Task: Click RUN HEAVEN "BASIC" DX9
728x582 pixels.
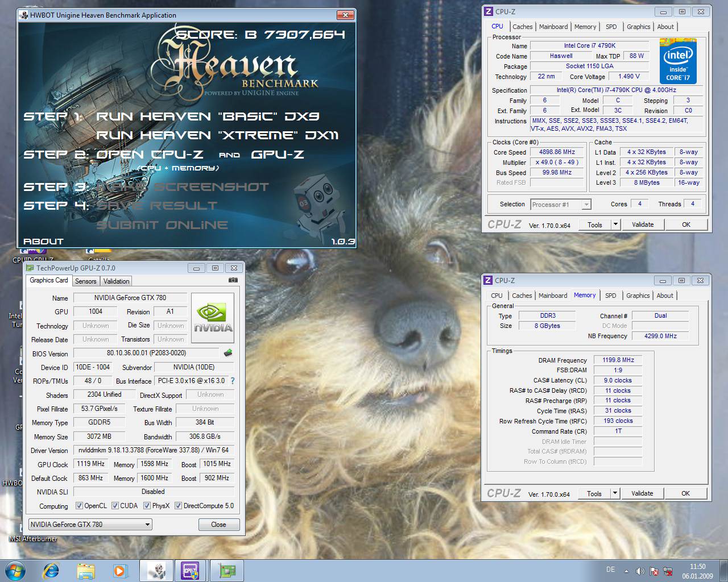Action: [x=208, y=117]
